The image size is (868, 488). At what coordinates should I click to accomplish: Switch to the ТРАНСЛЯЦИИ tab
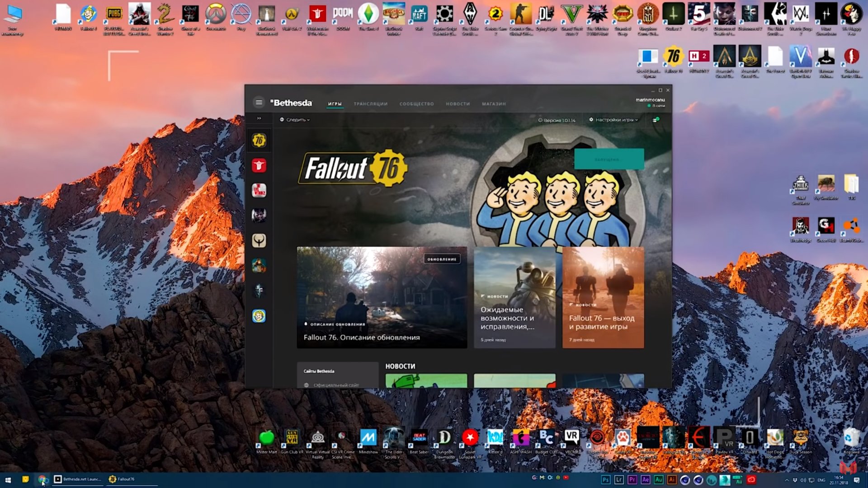(x=370, y=104)
